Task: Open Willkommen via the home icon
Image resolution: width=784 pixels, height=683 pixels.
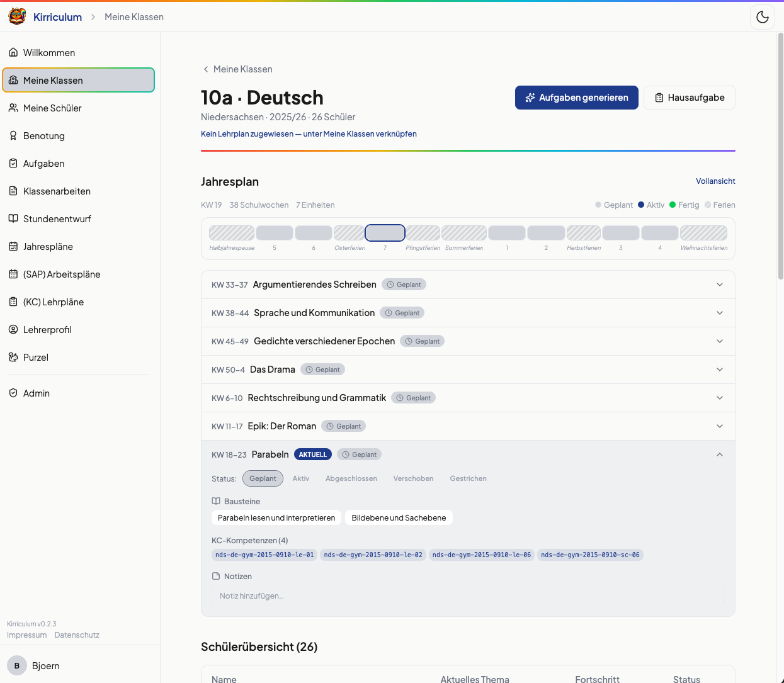Action: [x=13, y=53]
